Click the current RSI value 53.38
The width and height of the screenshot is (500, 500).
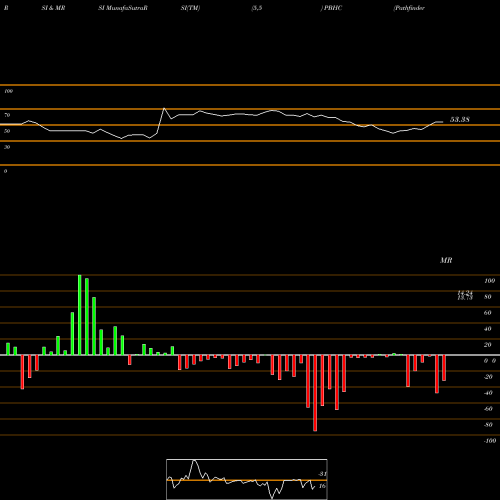(460, 119)
